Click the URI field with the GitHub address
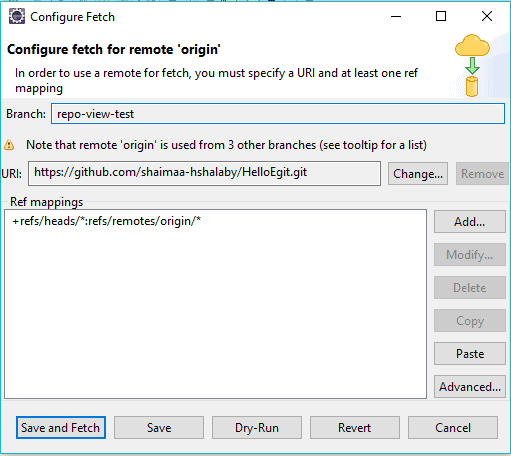The width and height of the screenshot is (511, 456). point(204,173)
